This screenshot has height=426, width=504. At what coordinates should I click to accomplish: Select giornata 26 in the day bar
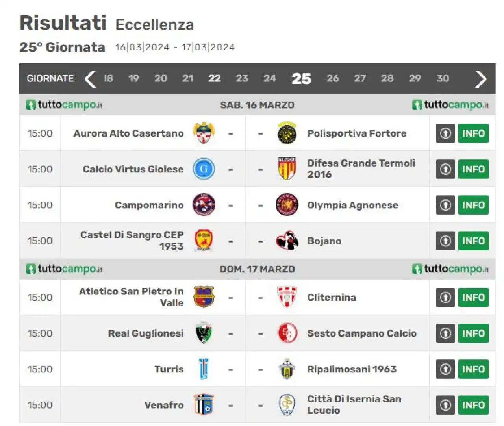(333, 78)
